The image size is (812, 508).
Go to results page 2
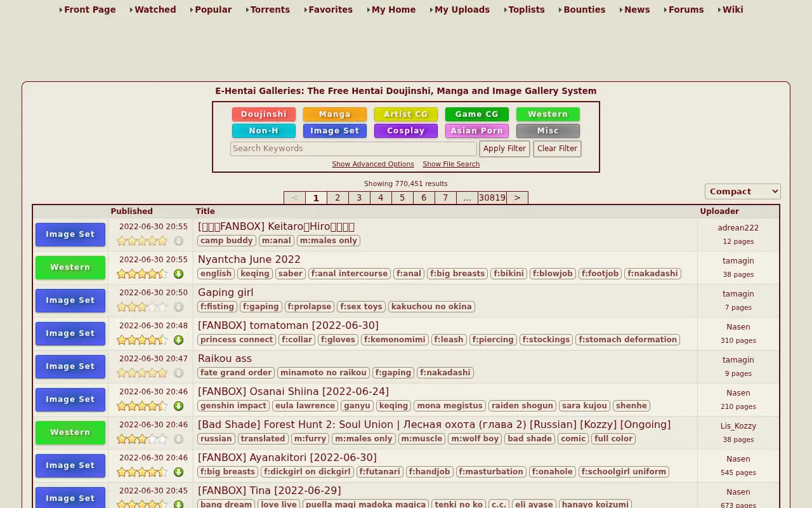point(337,197)
